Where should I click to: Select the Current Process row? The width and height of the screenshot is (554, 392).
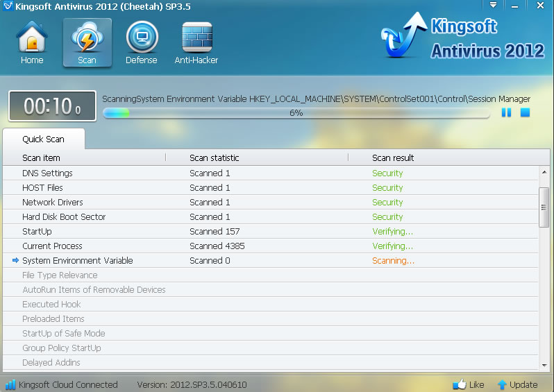(270, 246)
